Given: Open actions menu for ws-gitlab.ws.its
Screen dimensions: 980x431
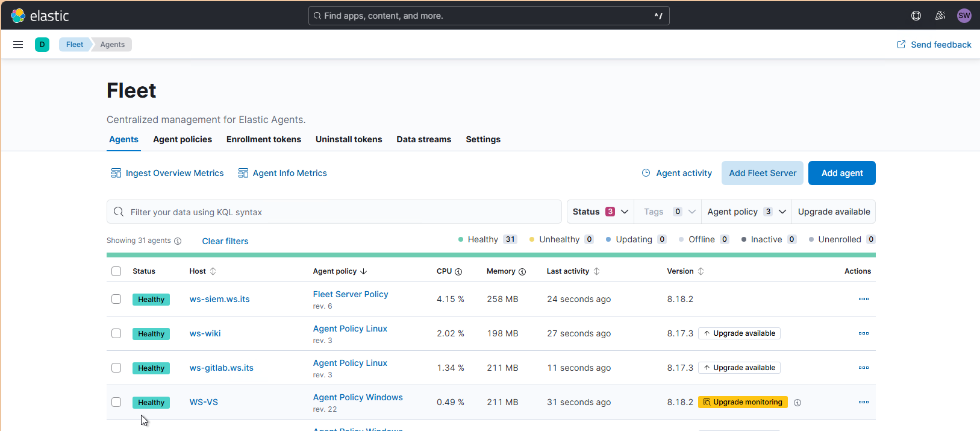Looking at the screenshot, I should pos(864,368).
